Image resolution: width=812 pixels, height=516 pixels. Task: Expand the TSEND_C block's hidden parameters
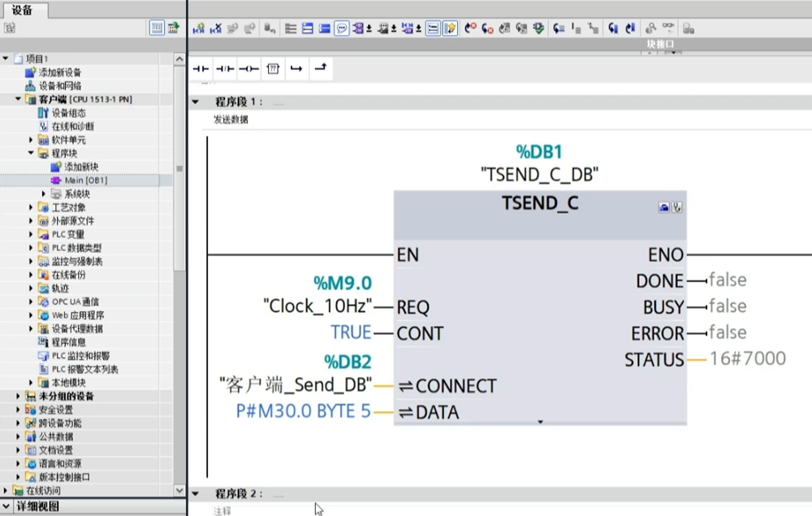[540, 422]
